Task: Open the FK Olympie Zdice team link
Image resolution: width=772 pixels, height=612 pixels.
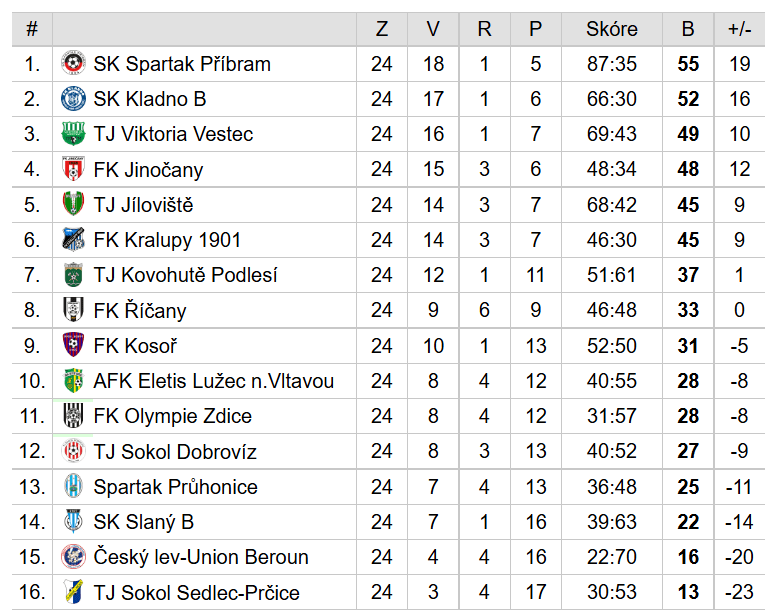Action: point(173,416)
